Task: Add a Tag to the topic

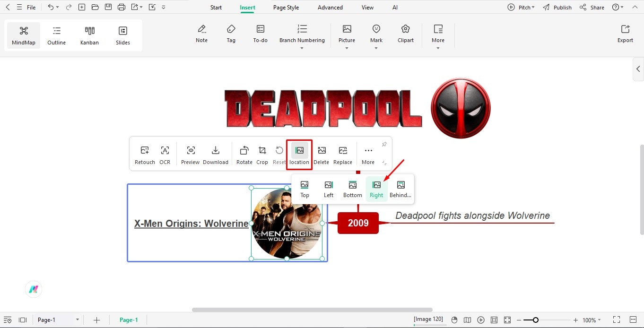Action: [x=231, y=34]
